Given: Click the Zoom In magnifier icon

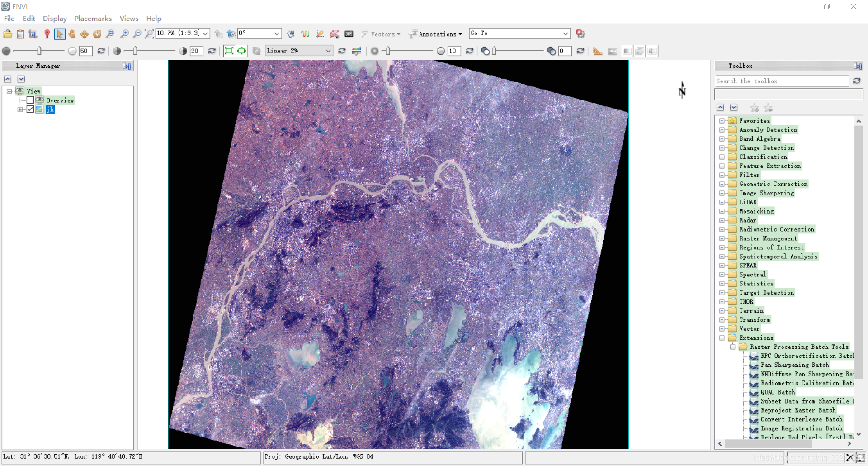Looking at the screenshot, I should pyautogui.click(x=124, y=34).
